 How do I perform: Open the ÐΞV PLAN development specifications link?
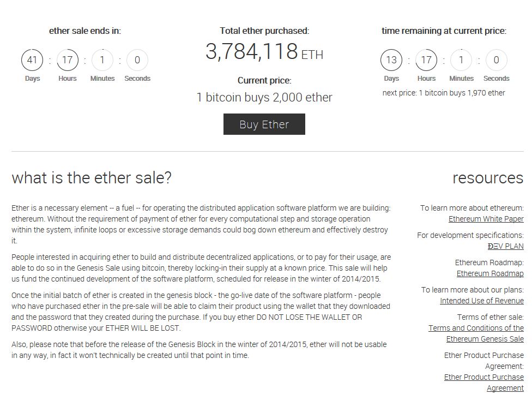click(x=505, y=246)
